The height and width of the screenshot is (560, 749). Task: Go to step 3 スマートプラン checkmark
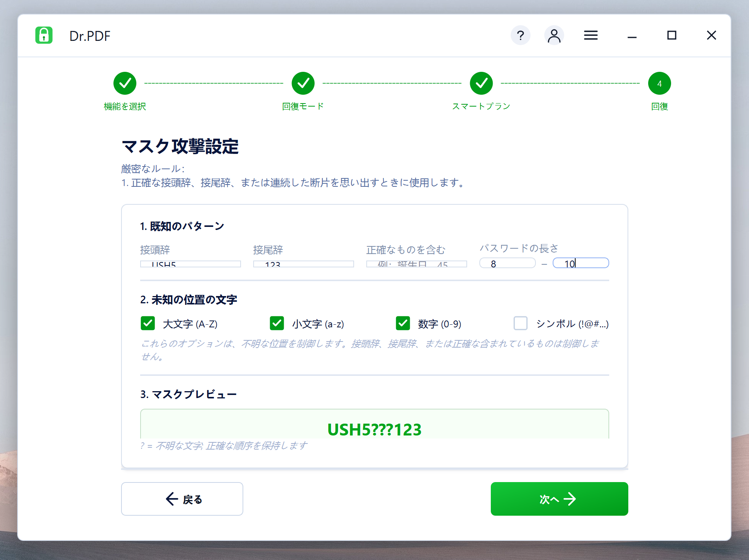click(x=481, y=83)
